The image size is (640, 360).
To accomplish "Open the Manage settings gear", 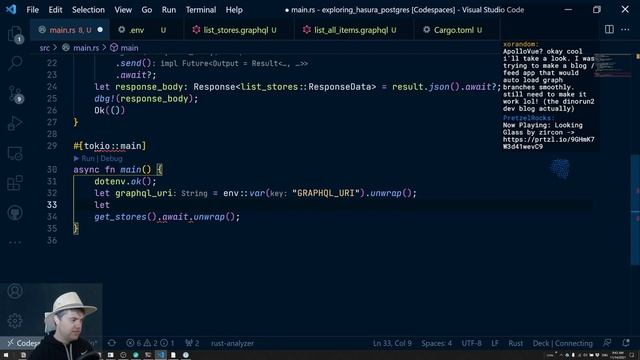I will [15, 320].
